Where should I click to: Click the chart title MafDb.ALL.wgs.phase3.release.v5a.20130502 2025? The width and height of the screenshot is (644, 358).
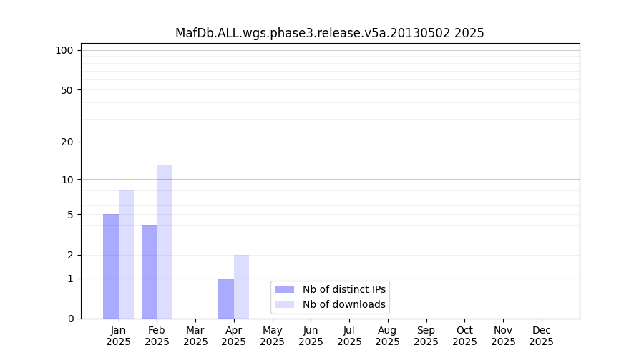coord(329,33)
